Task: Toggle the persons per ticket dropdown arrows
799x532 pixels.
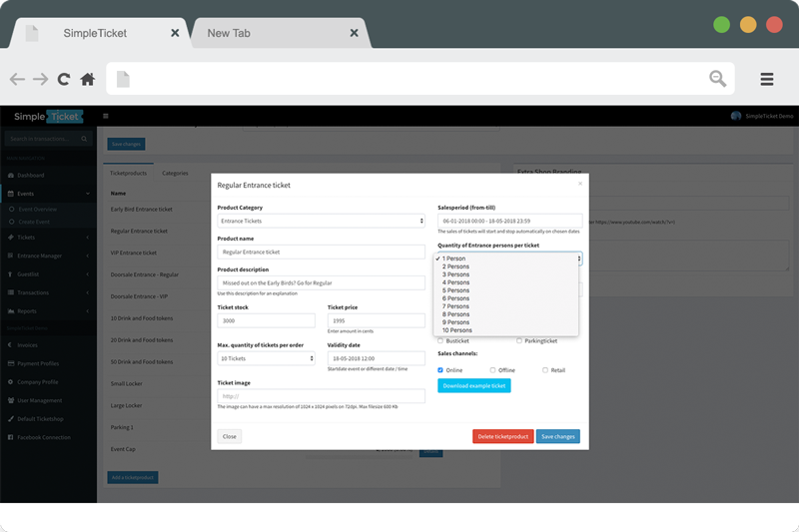Action: tap(579, 259)
